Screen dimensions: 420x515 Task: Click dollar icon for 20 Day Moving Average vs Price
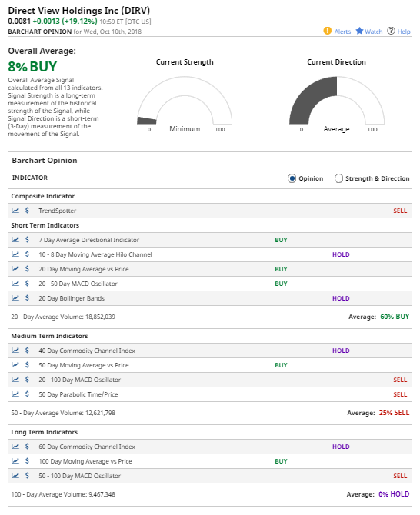click(x=27, y=269)
